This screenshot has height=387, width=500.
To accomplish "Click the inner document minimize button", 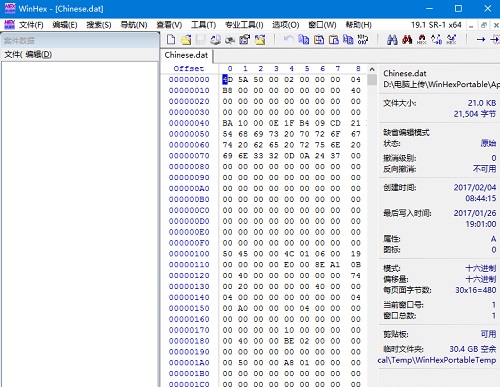I will click(471, 25).
